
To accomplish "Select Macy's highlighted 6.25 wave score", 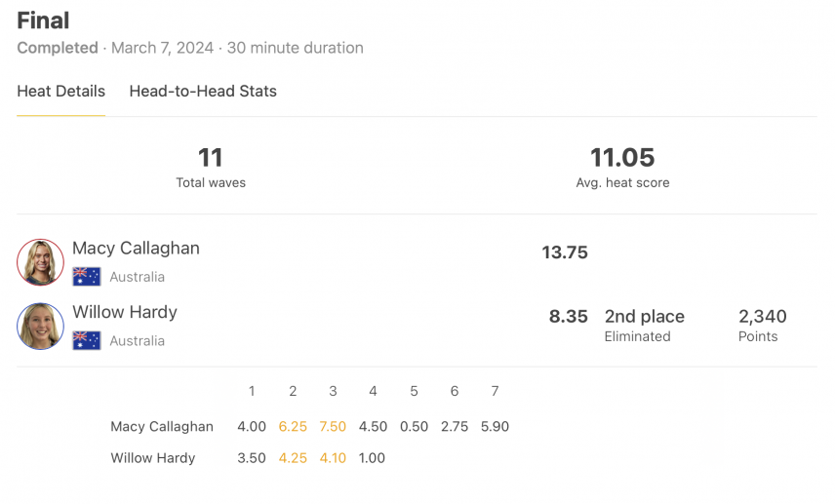I will coord(293,426).
